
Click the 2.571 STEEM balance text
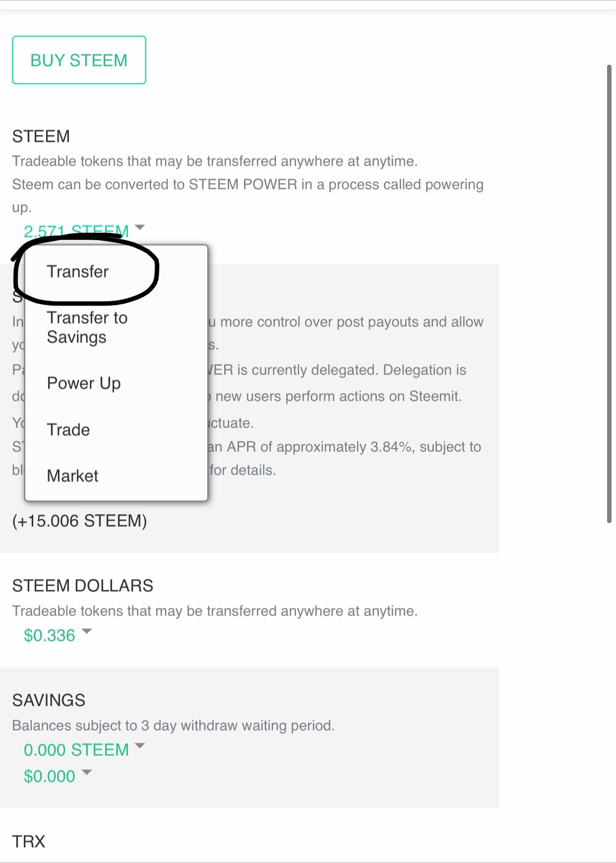tap(76, 231)
